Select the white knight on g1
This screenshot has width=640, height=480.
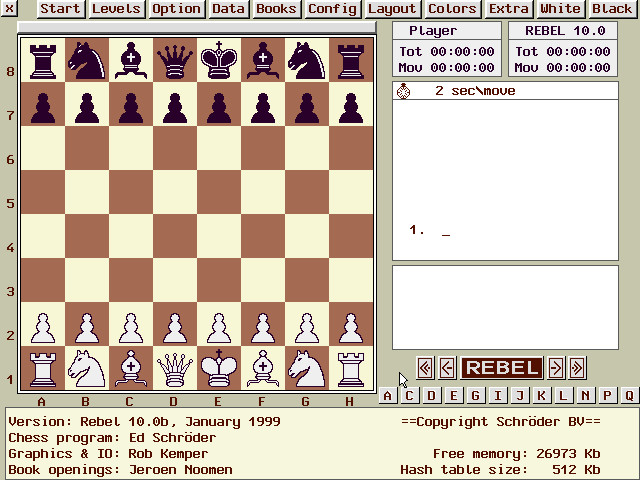click(x=307, y=369)
